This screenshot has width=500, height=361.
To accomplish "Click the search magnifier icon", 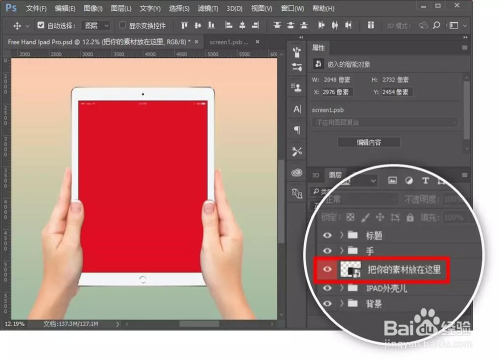I will coord(436,25).
